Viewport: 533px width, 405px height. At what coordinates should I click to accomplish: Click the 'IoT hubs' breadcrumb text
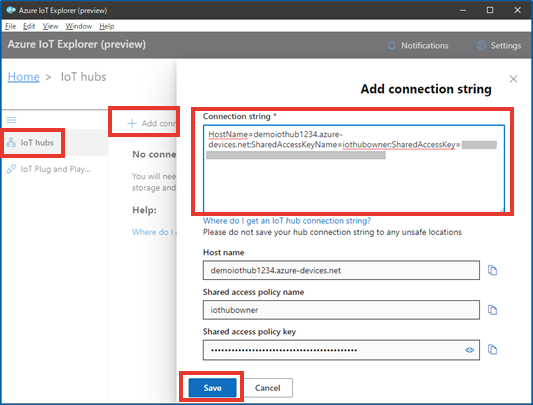[x=83, y=77]
